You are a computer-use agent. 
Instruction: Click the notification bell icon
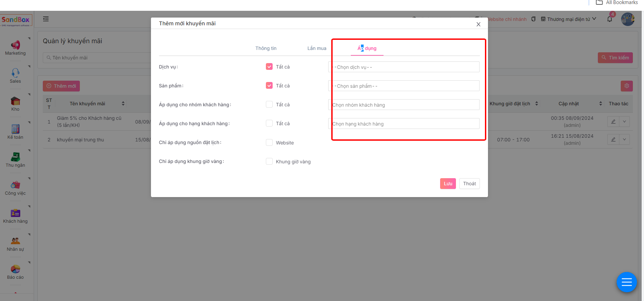coord(609,19)
